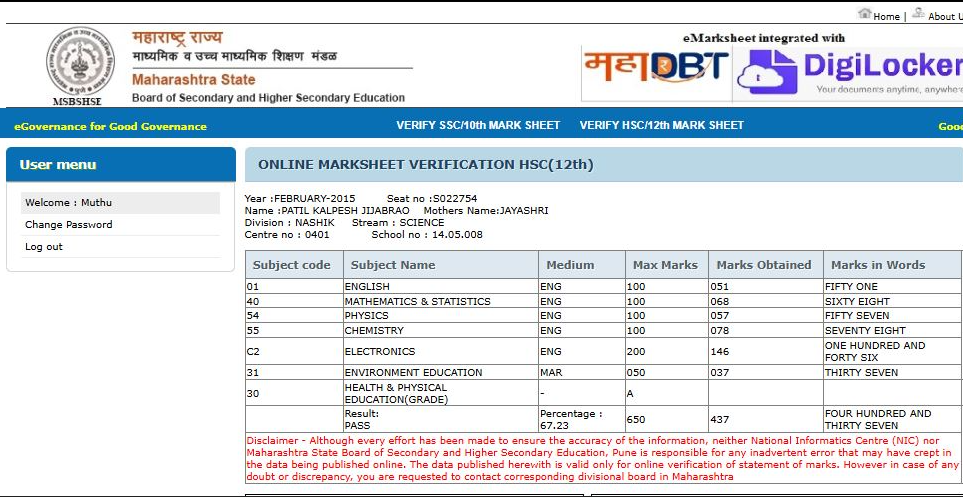Click grade A for Health Education

666,393
